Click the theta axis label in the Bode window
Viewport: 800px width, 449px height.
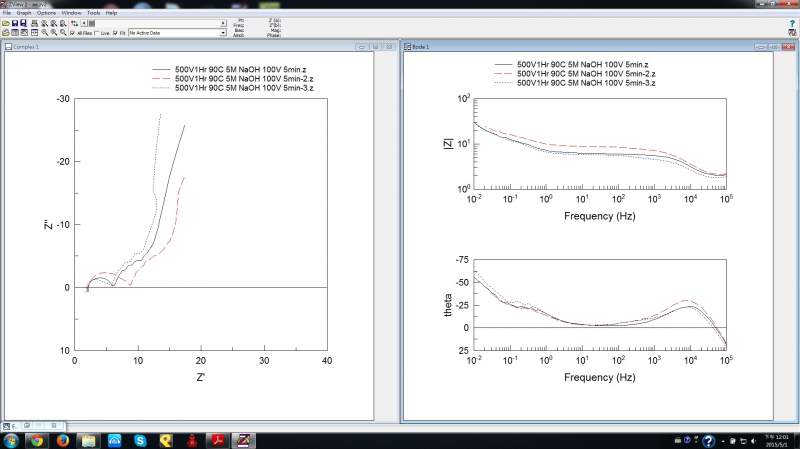(x=448, y=305)
